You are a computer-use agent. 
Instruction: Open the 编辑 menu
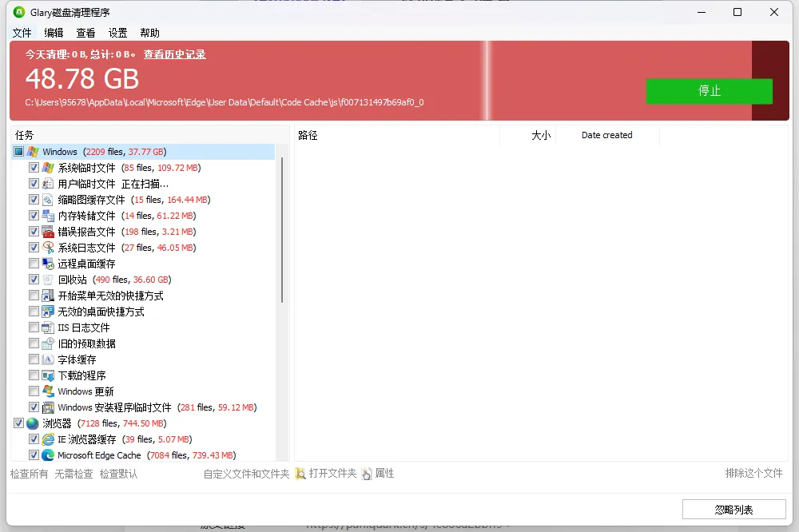(x=54, y=33)
